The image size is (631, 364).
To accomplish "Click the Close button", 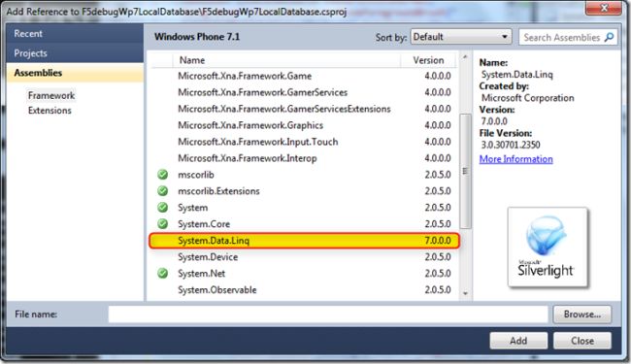I will tap(582, 341).
